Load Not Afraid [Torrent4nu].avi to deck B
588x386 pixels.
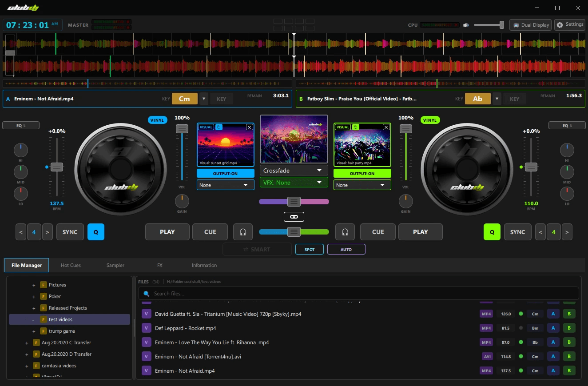point(569,357)
